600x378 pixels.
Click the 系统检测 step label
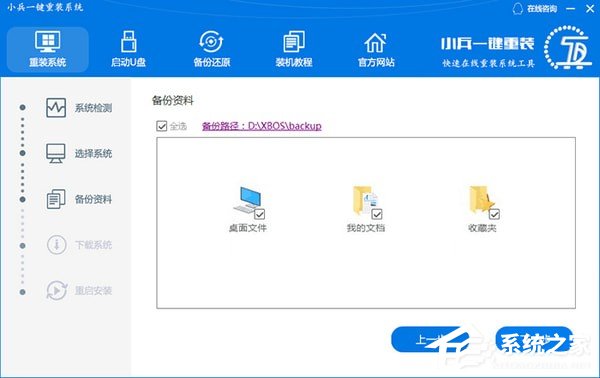click(x=93, y=108)
